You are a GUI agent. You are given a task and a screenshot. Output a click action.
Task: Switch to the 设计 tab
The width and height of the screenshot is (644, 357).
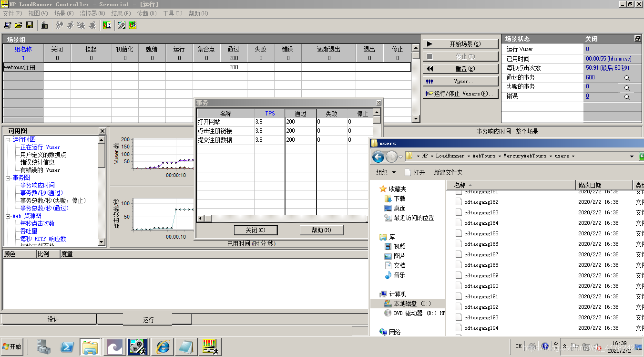click(x=49, y=319)
